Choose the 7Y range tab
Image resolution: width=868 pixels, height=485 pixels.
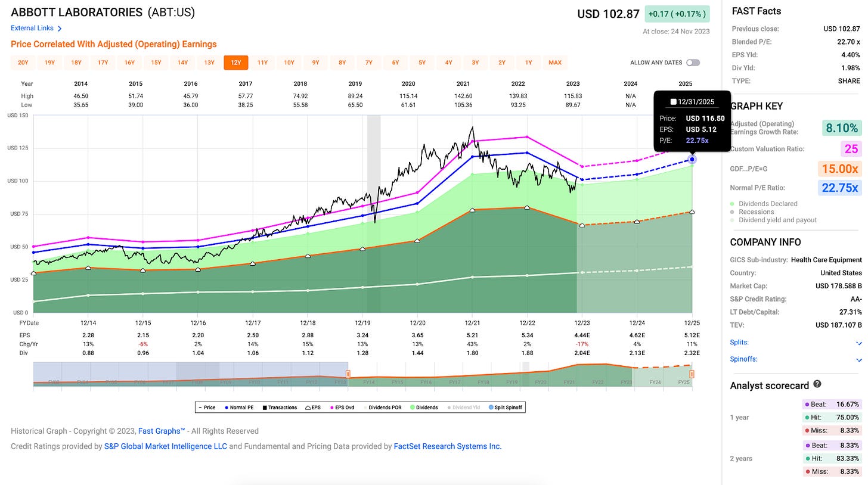[x=369, y=63]
